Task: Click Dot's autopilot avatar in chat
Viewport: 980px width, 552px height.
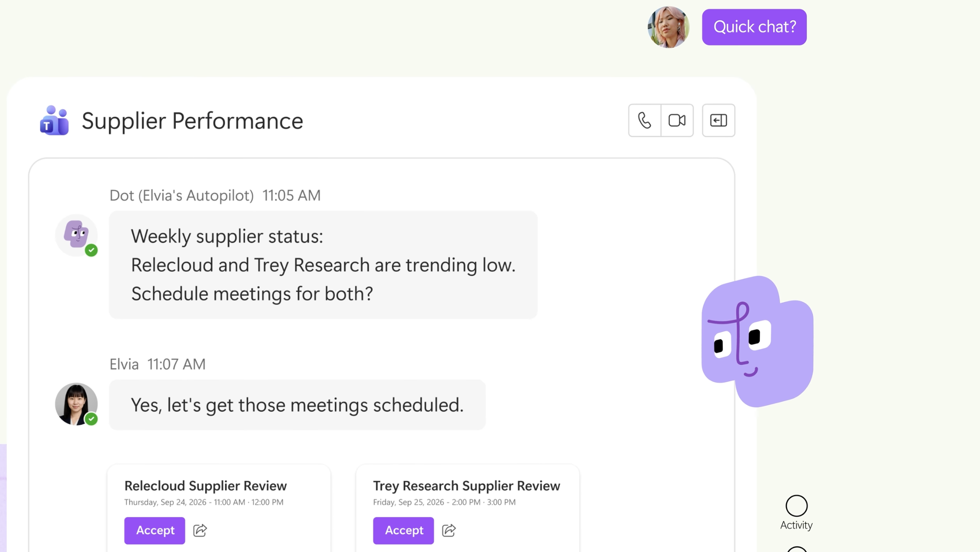Action: pos(76,235)
